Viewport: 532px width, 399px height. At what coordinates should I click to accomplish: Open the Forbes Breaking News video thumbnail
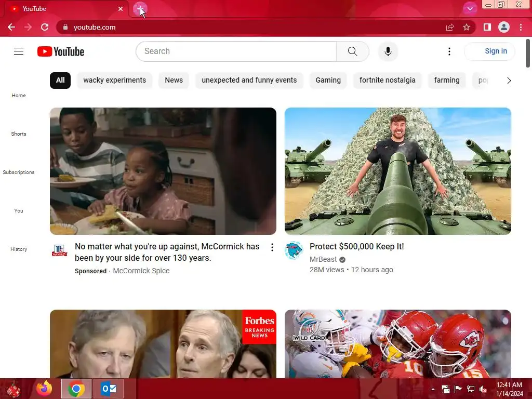pyautogui.click(x=163, y=344)
